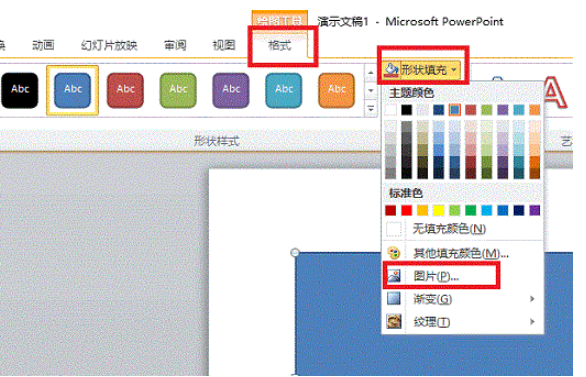The image size is (586, 377).
Task: Pick orange standard color swatch
Action: pos(423,210)
